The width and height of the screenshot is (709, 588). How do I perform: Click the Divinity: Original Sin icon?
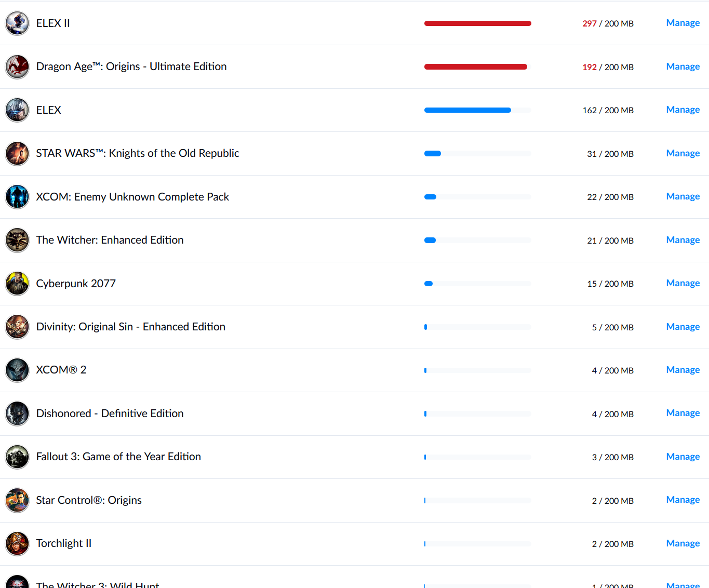point(17,327)
